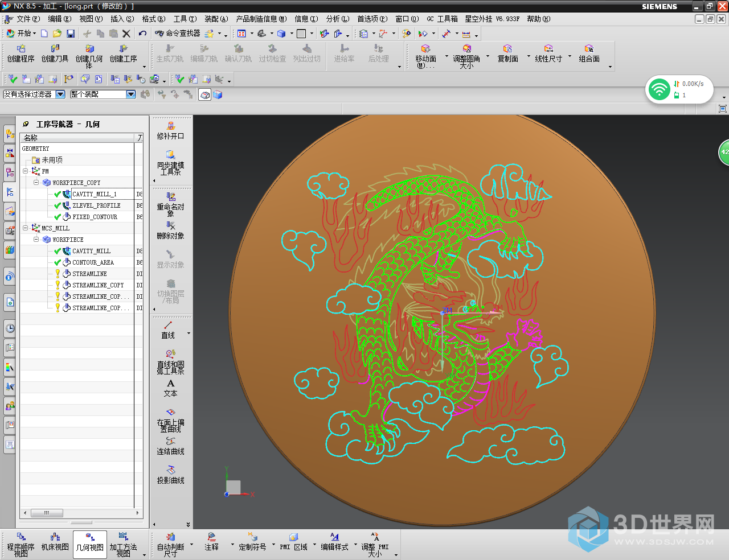
Task: Select the Unused Items (未用项) folder
Action: (52, 160)
